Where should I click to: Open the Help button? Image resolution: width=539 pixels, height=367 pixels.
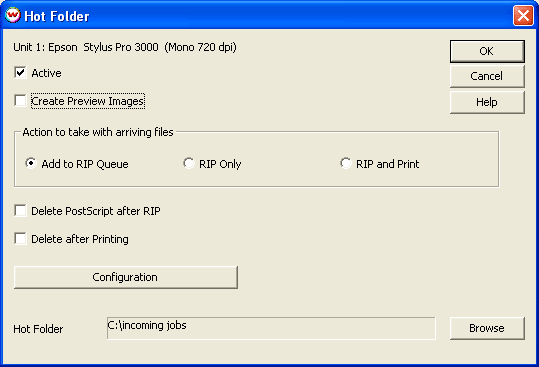click(x=487, y=102)
